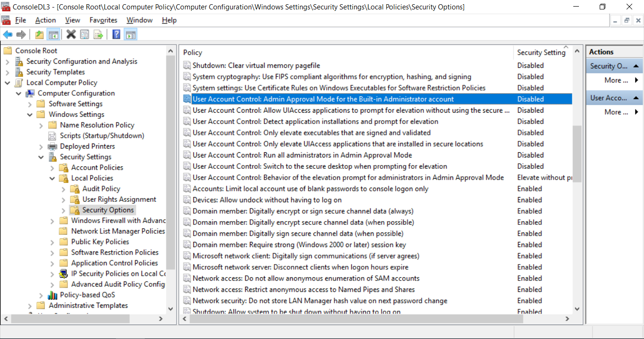Select Deployed Printers in the tree

tap(87, 146)
